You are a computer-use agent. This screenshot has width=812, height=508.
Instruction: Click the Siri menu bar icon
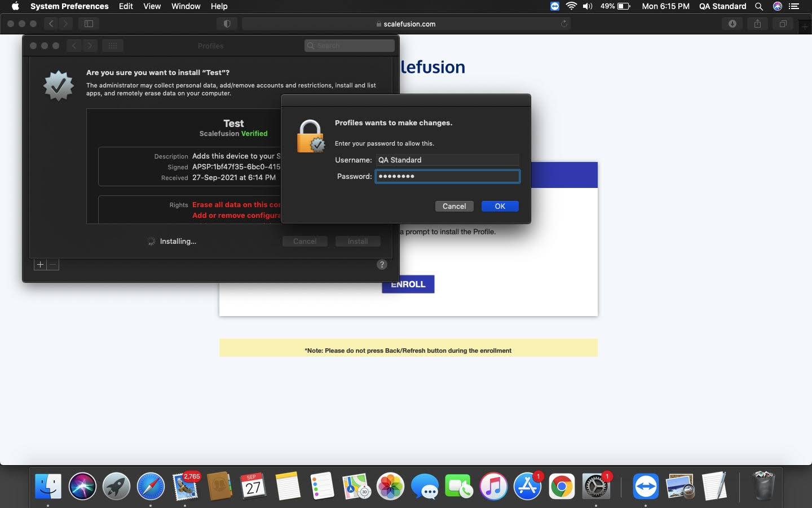tap(777, 6)
